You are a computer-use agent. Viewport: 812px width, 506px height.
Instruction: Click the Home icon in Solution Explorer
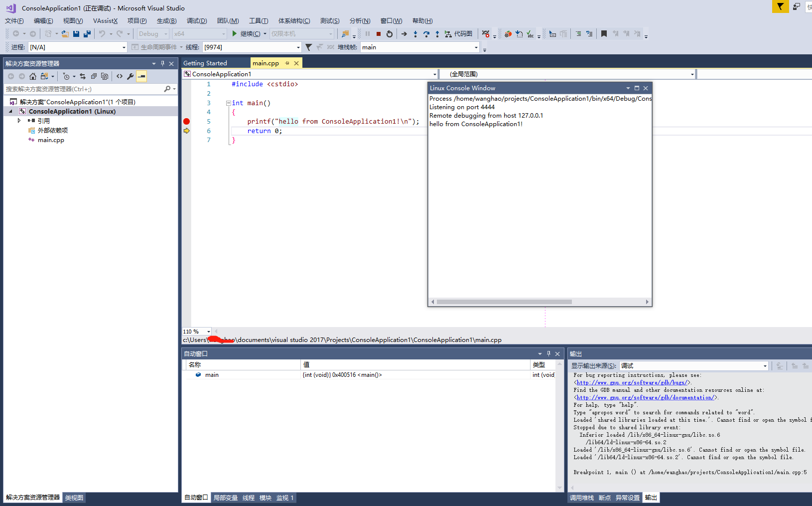(x=33, y=76)
